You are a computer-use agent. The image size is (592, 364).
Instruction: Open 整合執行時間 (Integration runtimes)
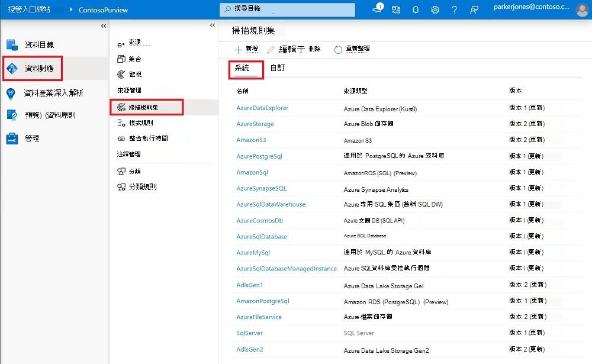point(149,138)
